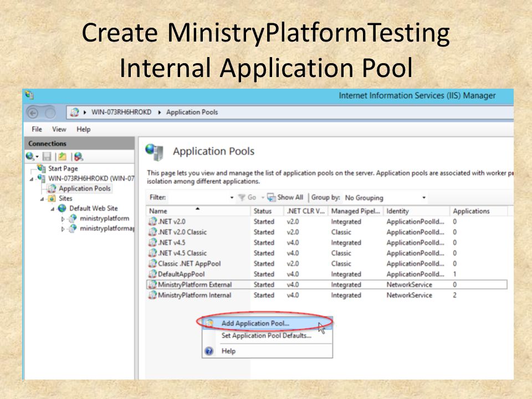Viewport: 532px width, 399px height.
Task: Click the .NET v2.0 pool icon
Action: (x=153, y=222)
